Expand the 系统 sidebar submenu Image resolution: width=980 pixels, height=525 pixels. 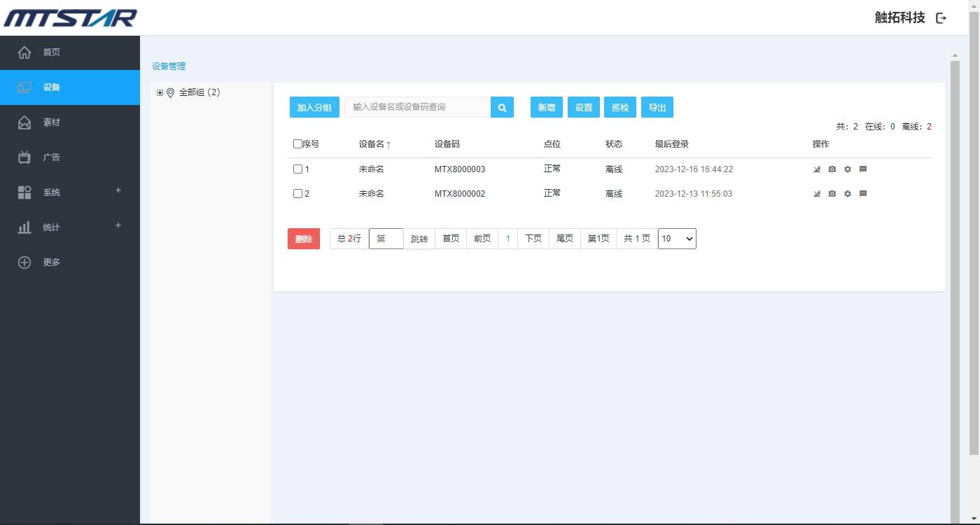tap(118, 190)
